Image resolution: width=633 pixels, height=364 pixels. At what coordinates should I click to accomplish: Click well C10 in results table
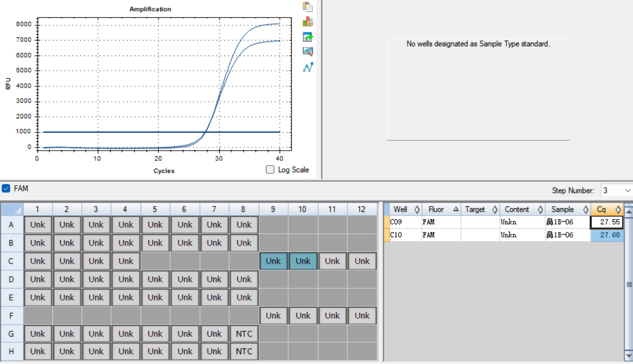pyautogui.click(x=405, y=235)
